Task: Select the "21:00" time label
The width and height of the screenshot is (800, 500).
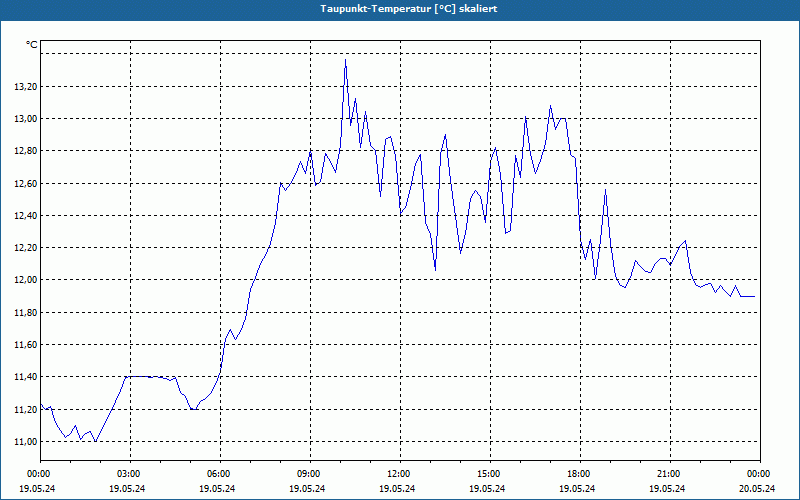Action: (x=670, y=474)
